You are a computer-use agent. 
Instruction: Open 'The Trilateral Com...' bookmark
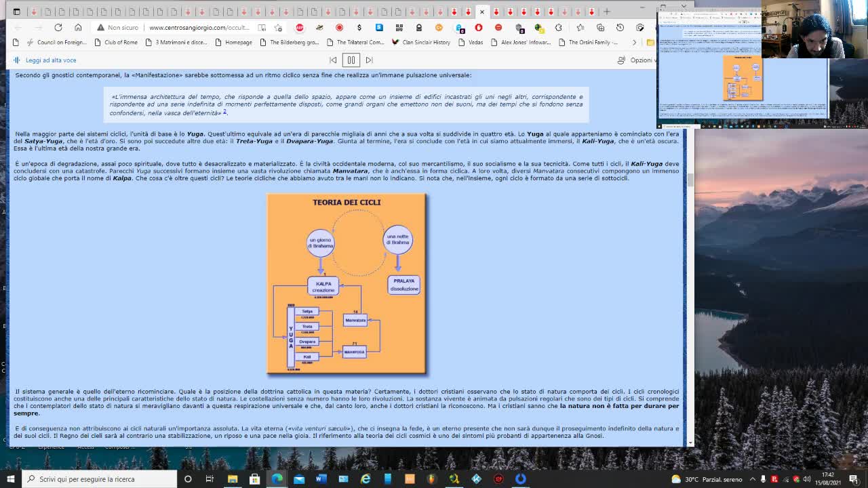pos(355,42)
